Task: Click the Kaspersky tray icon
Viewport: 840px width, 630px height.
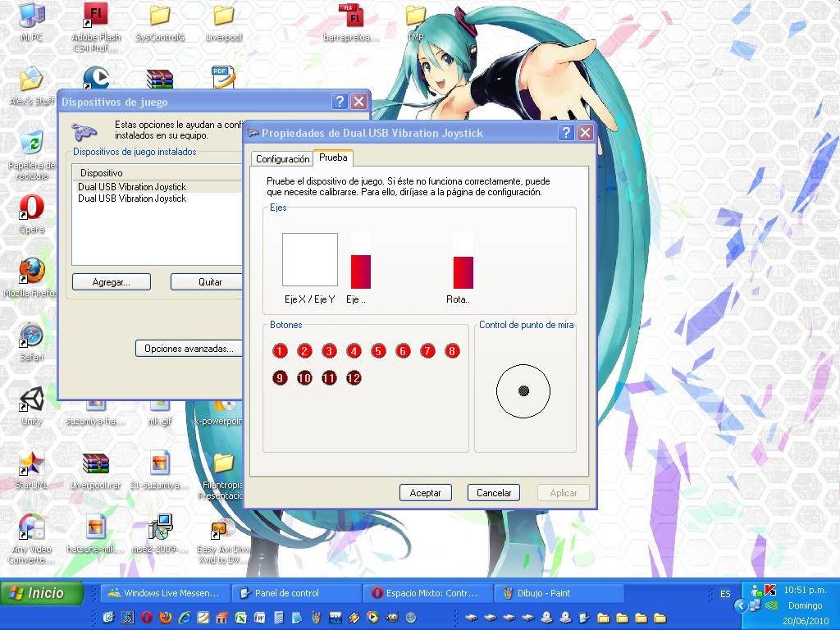Action: pos(770,591)
